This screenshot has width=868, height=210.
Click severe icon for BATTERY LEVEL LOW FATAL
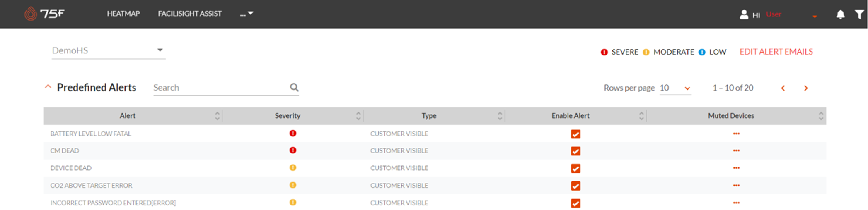(x=293, y=133)
